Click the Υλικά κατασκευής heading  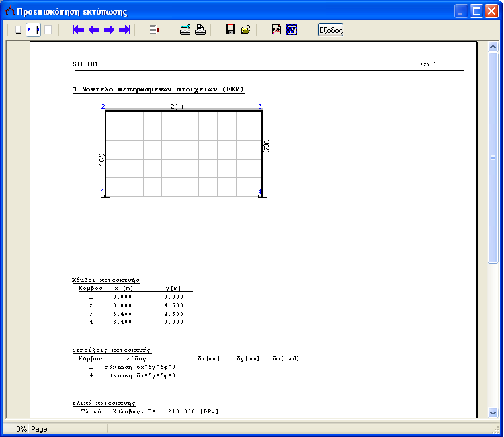click(104, 403)
